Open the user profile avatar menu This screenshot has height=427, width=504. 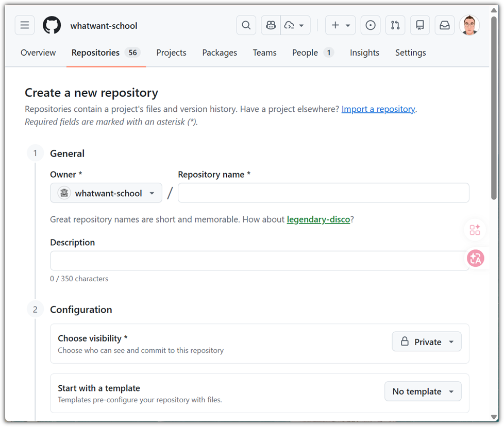pyautogui.click(x=469, y=25)
